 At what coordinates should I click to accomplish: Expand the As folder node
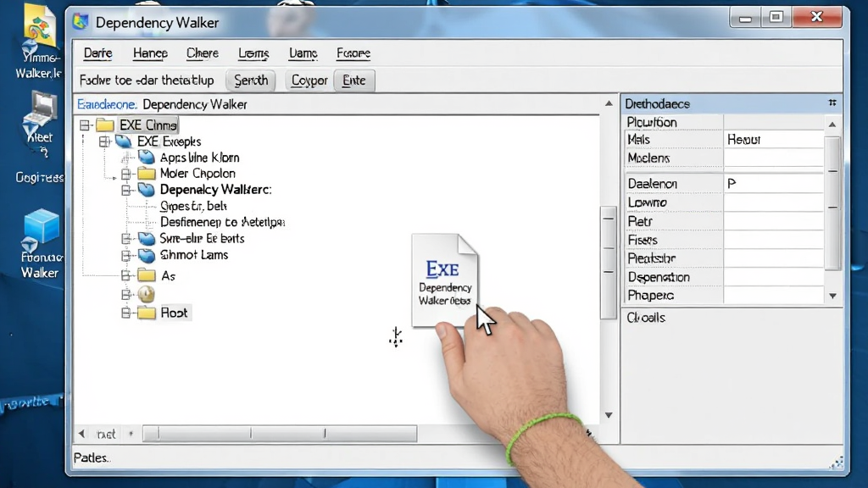click(x=125, y=275)
